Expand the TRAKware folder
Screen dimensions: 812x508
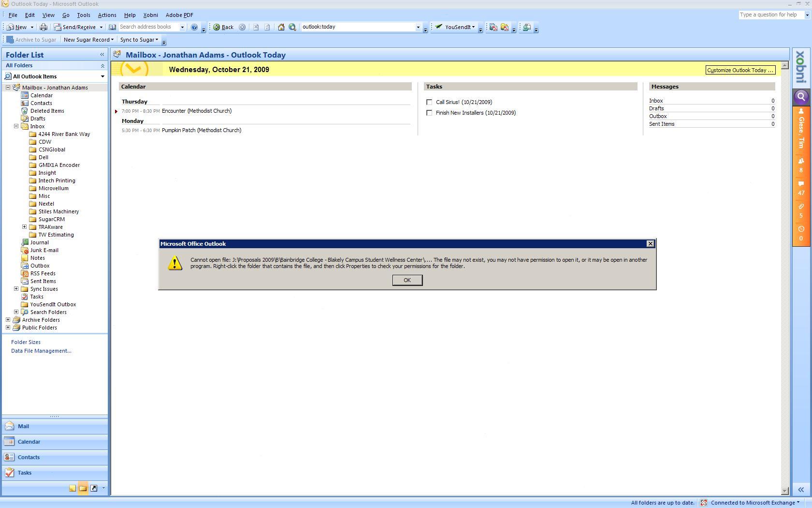(x=24, y=227)
